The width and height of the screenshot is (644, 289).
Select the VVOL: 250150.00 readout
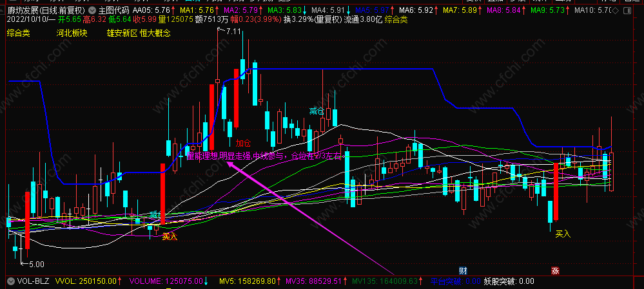click(88, 282)
